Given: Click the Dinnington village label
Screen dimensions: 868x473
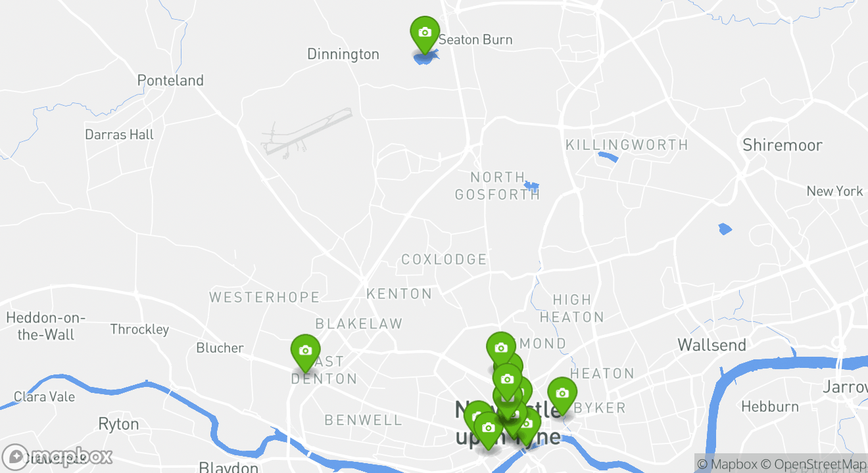Looking at the screenshot, I should point(343,54).
